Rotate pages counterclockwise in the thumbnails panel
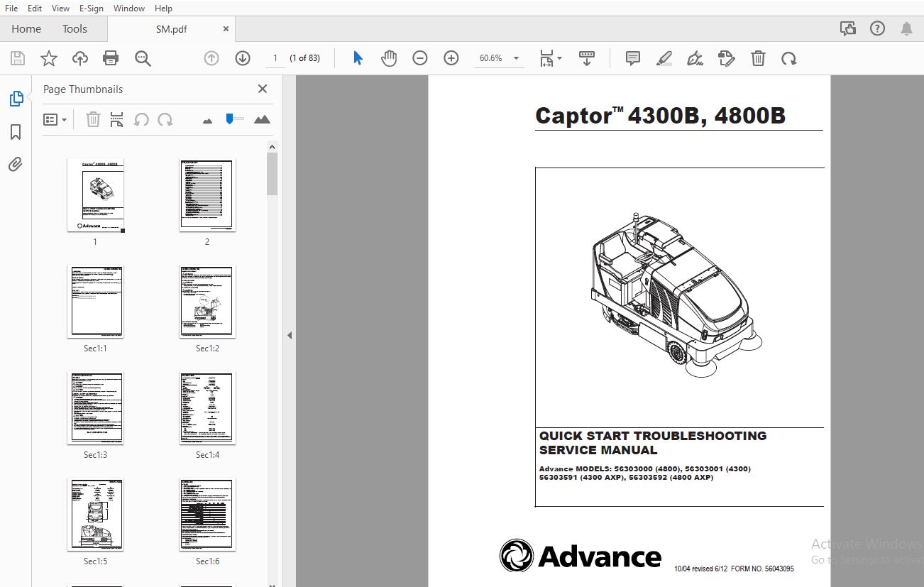This screenshot has height=587, width=924. tap(141, 119)
